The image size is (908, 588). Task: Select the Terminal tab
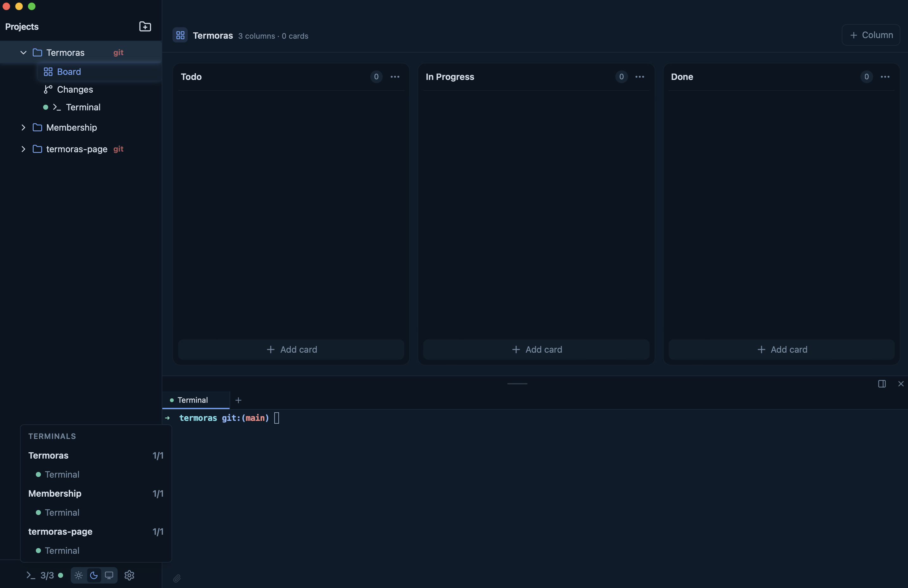click(x=193, y=400)
